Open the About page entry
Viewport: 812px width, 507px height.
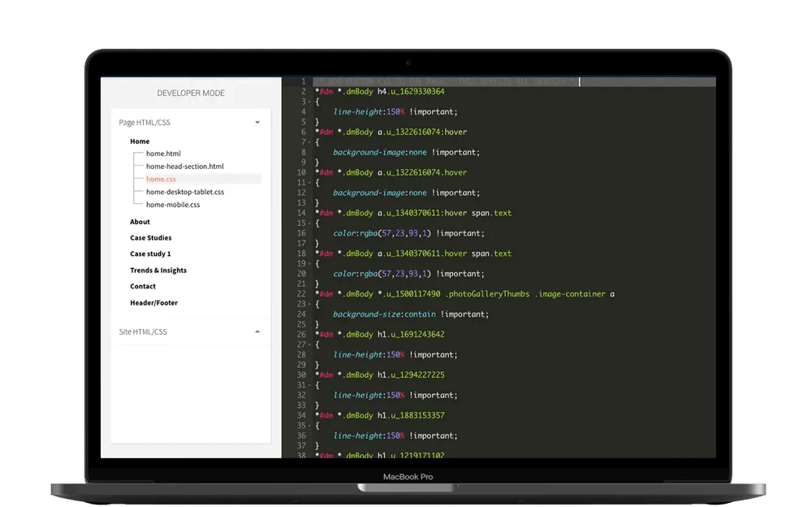point(140,222)
